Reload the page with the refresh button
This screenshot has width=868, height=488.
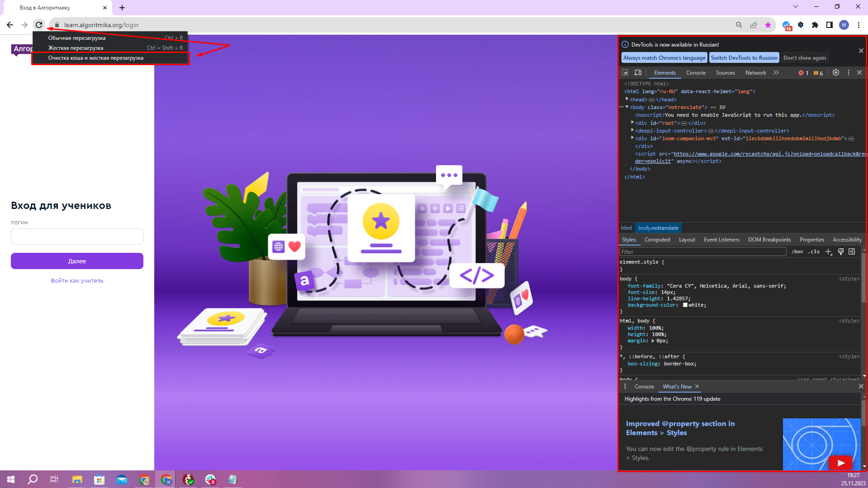[x=39, y=25]
